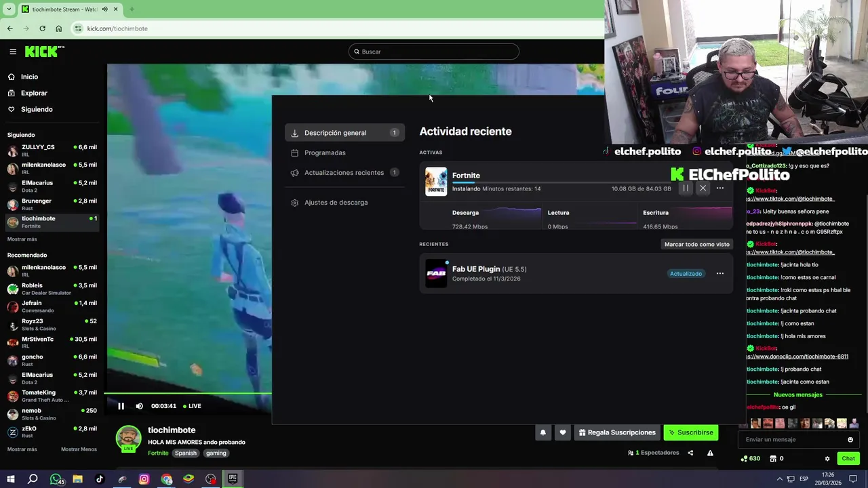The height and width of the screenshot is (488, 868).
Task: Toggle stream notification bell
Action: pos(542,432)
